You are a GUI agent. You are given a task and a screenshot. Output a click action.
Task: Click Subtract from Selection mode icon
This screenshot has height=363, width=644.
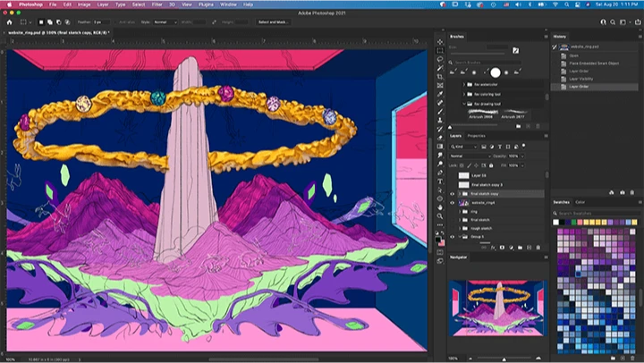point(59,22)
